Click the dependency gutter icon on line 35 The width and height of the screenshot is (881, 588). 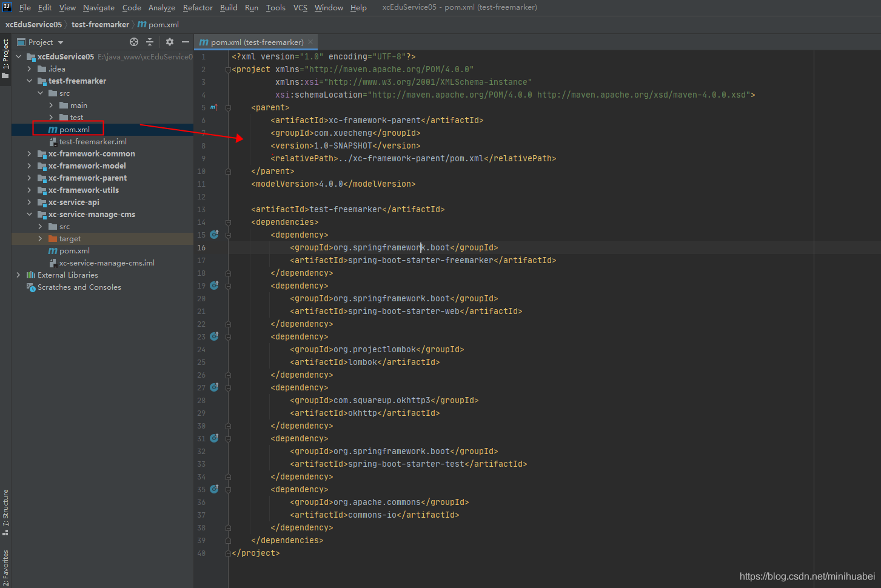click(x=214, y=489)
